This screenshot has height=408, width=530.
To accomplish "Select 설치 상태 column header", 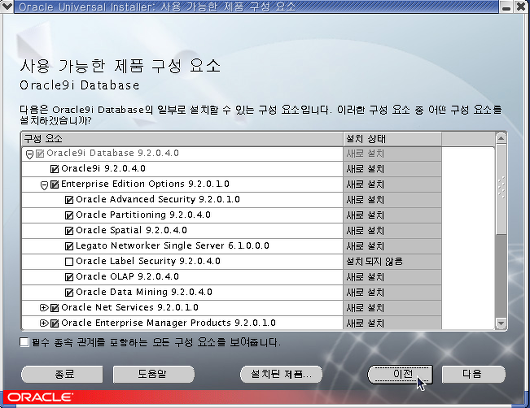I will pyautogui.click(x=392, y=139).
